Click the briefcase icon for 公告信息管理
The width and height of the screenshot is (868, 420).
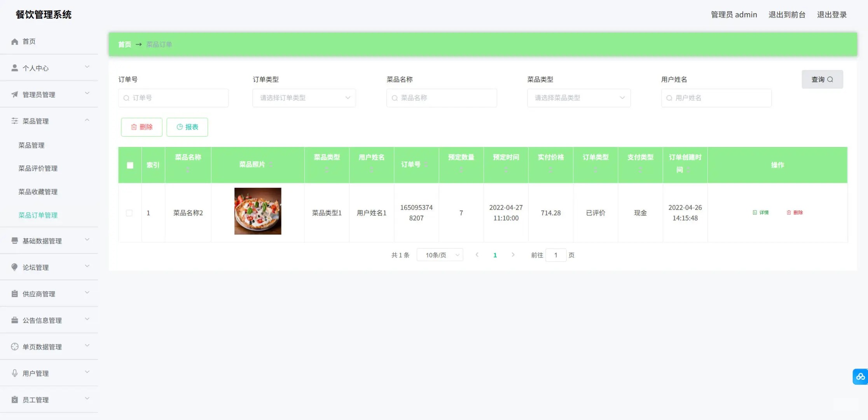pos(15,320)
